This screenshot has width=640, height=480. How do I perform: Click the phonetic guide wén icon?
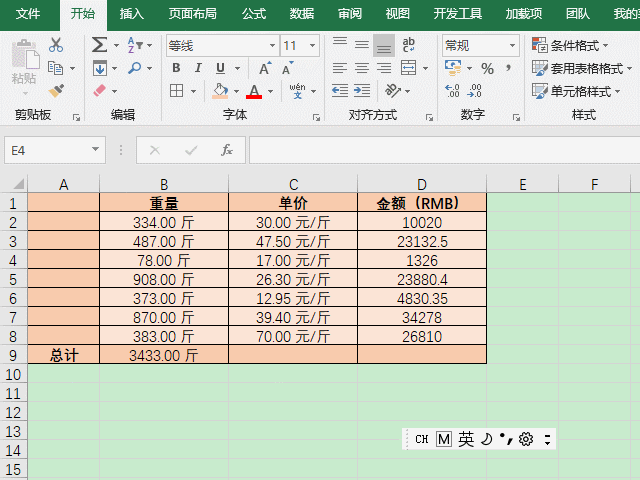(297, 91)
